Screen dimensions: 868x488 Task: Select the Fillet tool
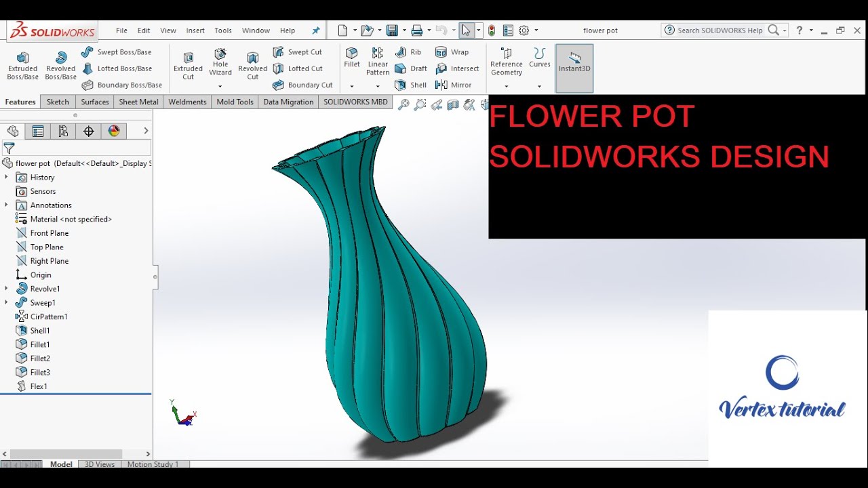tap(352, 58)
